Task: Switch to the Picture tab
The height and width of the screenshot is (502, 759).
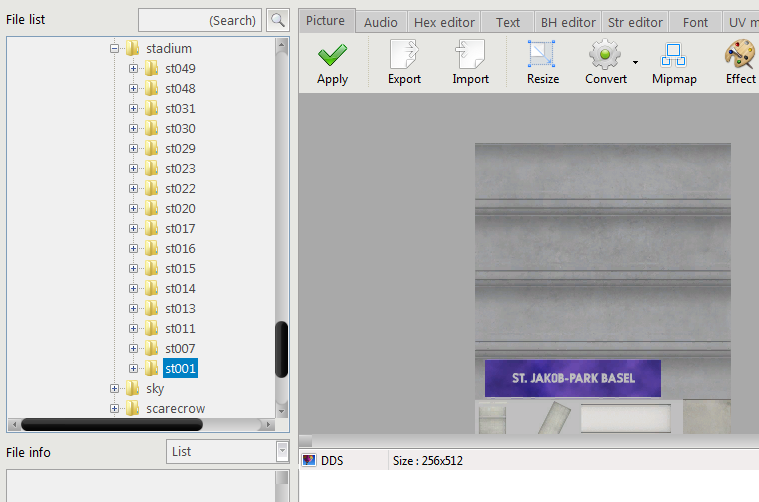Action: click(x=326, y=21)
